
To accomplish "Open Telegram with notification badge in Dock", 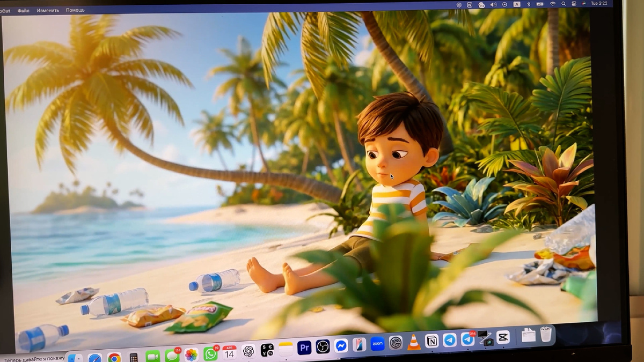I will (467, 339).
